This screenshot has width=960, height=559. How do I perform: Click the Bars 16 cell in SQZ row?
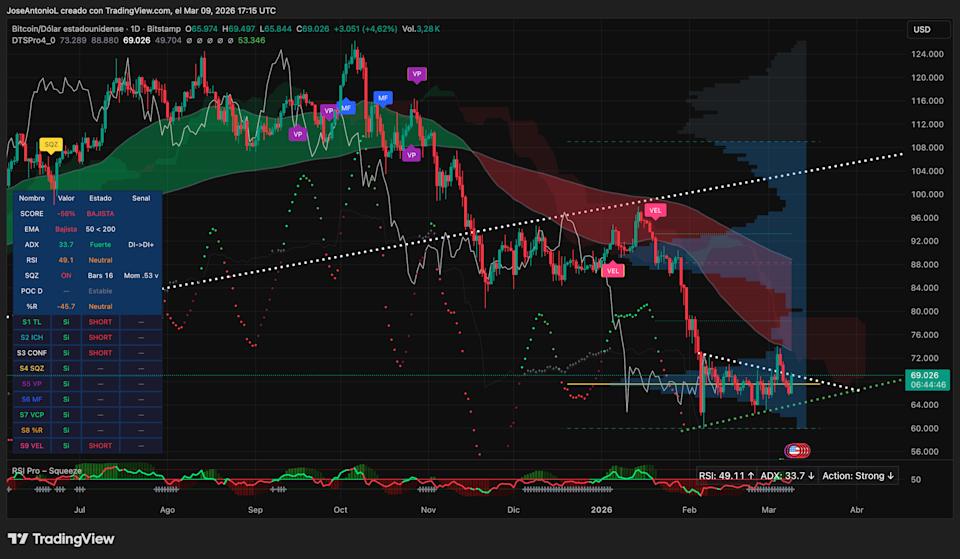[x=100, y=276]
